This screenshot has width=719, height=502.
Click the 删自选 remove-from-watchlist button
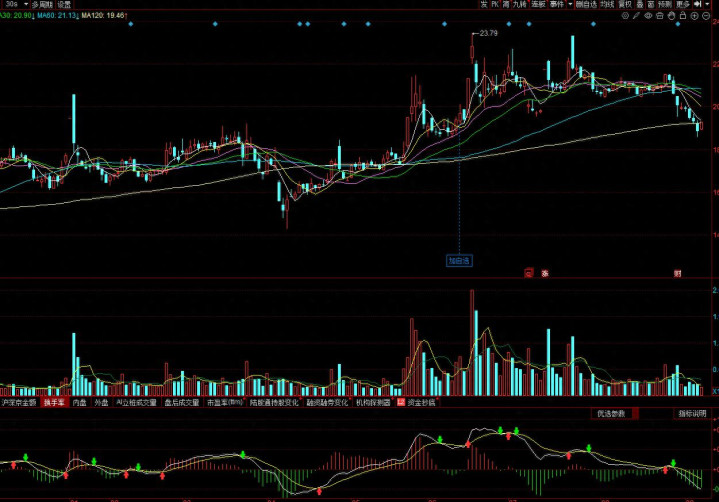pyautogui.click(x=586, y=4)
